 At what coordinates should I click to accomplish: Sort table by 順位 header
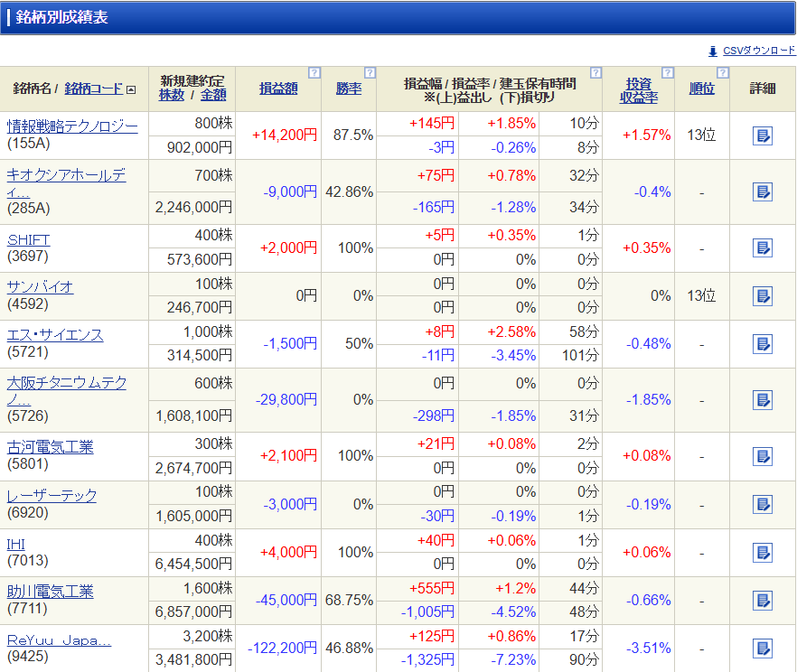pos(701,89)
